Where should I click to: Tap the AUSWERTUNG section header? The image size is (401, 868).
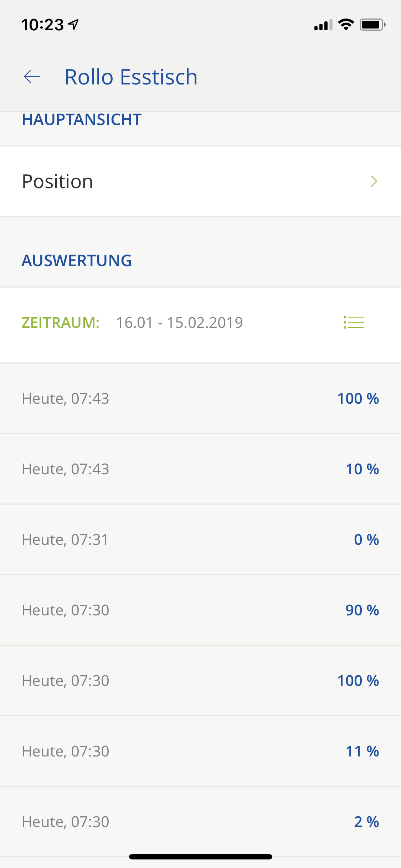click(x=77, y=260)
